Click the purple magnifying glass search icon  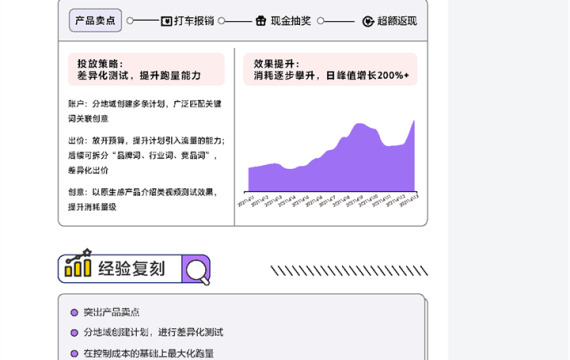[197, 271]
